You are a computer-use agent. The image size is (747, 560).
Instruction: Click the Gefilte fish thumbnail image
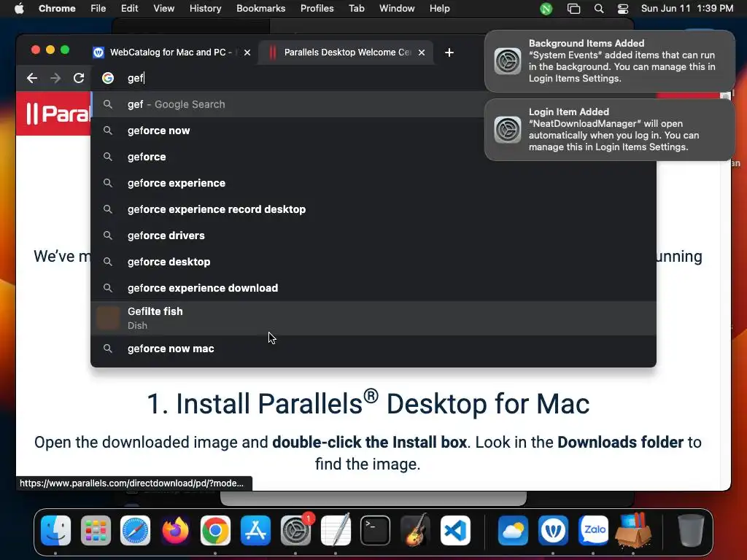[108, 318]
